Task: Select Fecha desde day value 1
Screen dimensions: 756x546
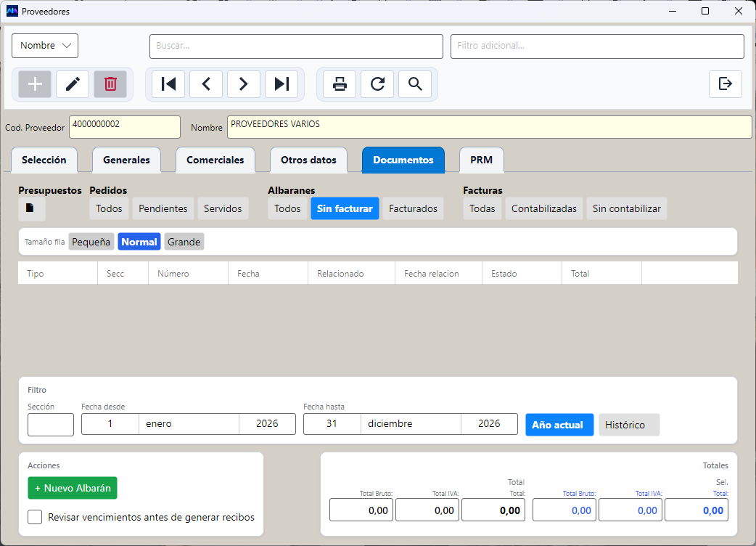Action: point(110,423)
